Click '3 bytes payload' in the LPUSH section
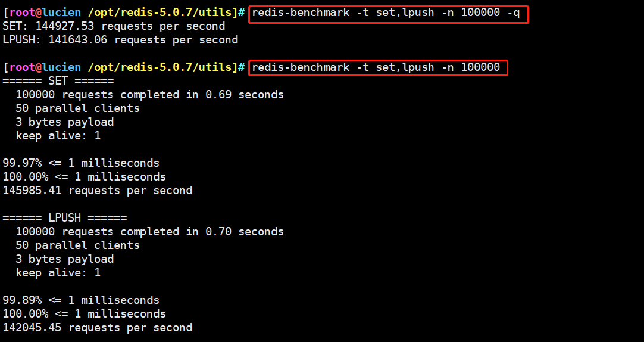The image size is (644, 342). (x=64, y=259)
